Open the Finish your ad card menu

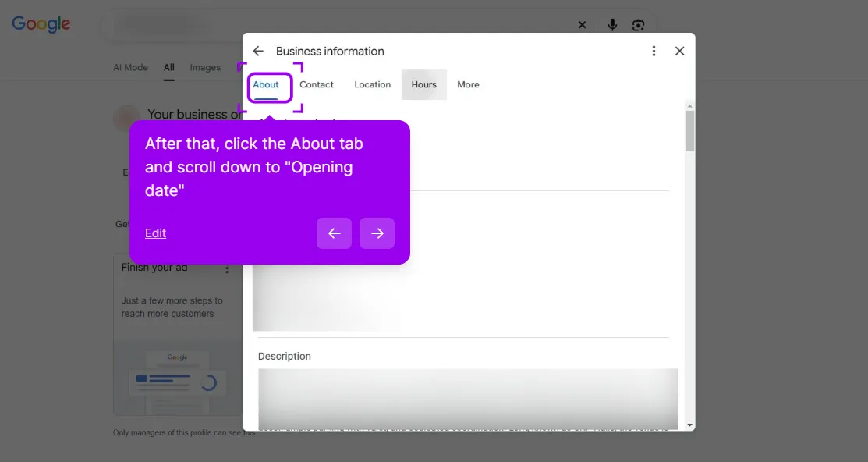[227, 268]
